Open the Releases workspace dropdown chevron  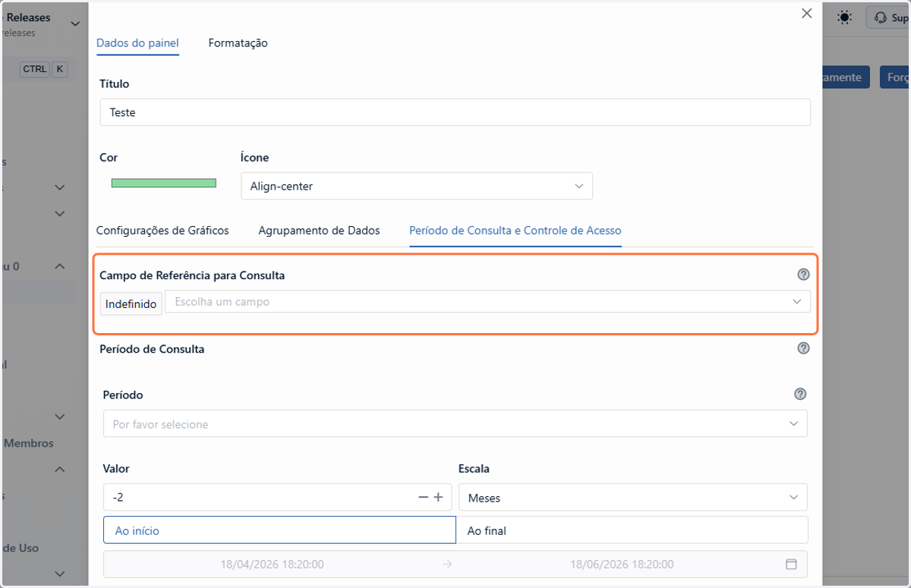coord(75,24)
